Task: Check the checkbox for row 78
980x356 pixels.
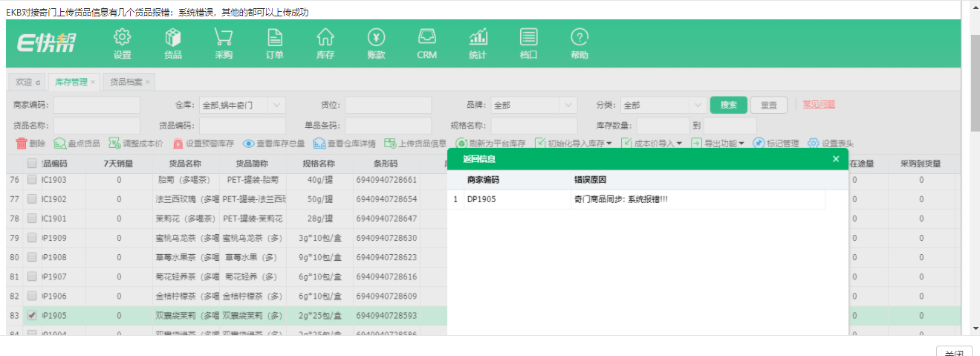Action: (x=32, y=219)
